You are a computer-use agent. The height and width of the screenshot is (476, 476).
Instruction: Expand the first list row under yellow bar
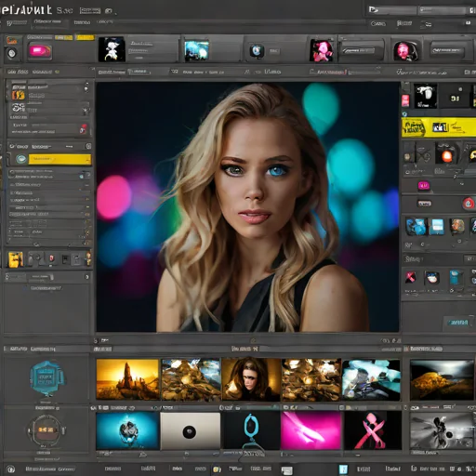tap(49, 174)
